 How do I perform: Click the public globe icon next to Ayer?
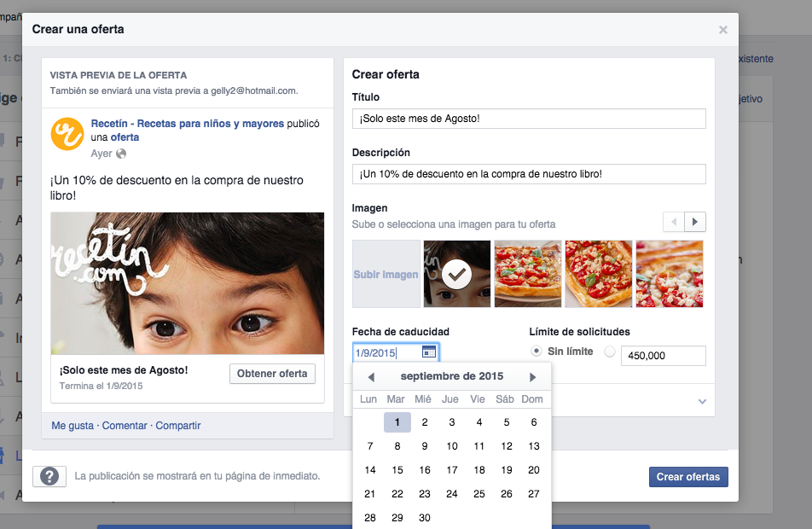121,154
